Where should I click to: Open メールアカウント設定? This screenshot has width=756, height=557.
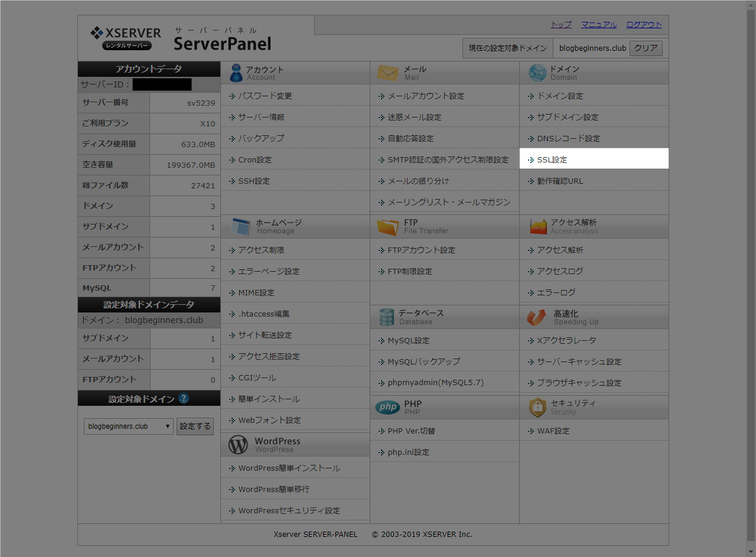426,96
